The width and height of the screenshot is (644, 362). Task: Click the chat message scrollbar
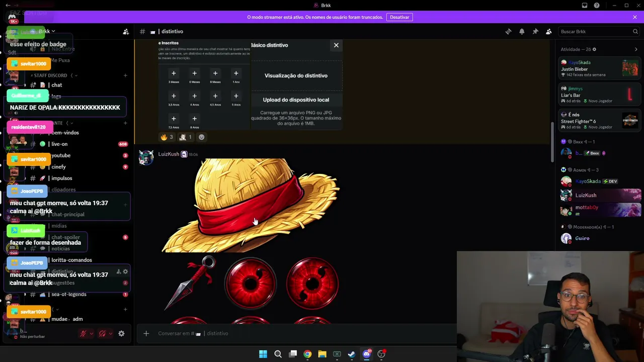pos(552,143)
